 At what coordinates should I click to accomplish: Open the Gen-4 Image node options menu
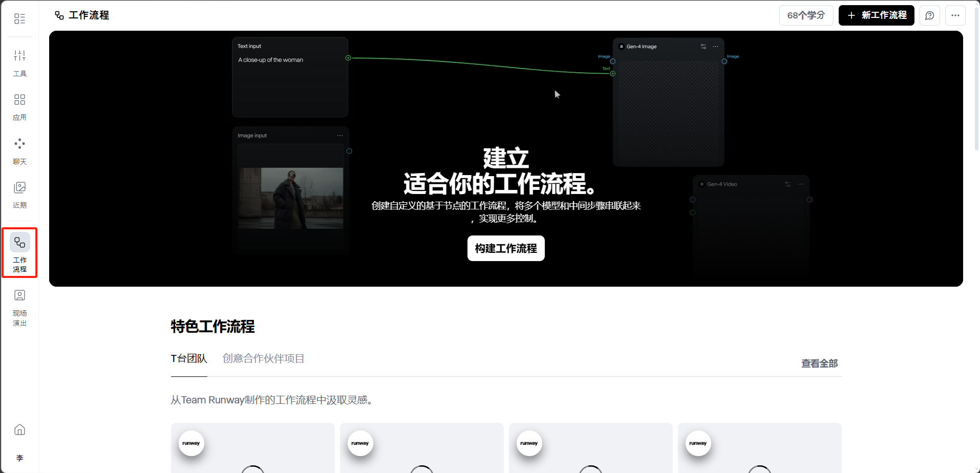[x=715, y=47]
